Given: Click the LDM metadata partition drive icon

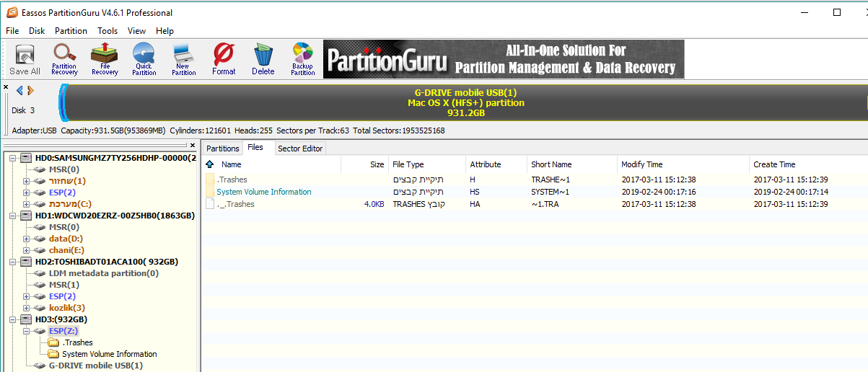Looking at the screenshot, I should coord(40,273).
